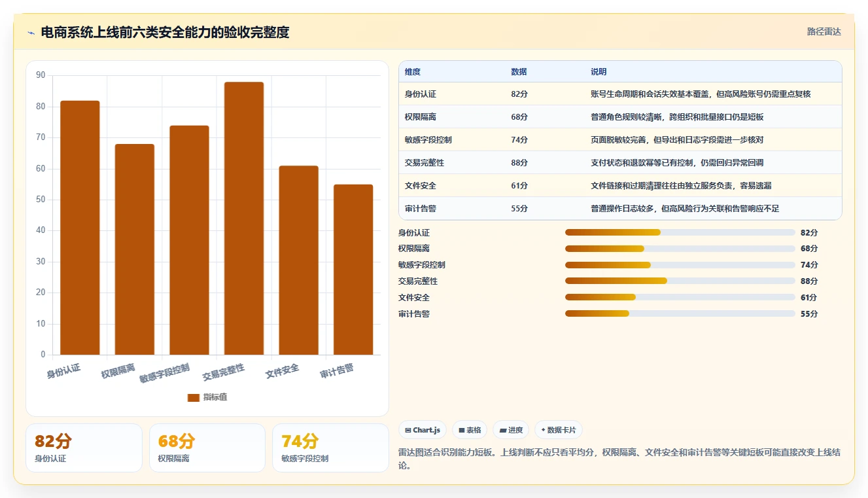Open the 68分 权限隔离 data card

point(207,448)
